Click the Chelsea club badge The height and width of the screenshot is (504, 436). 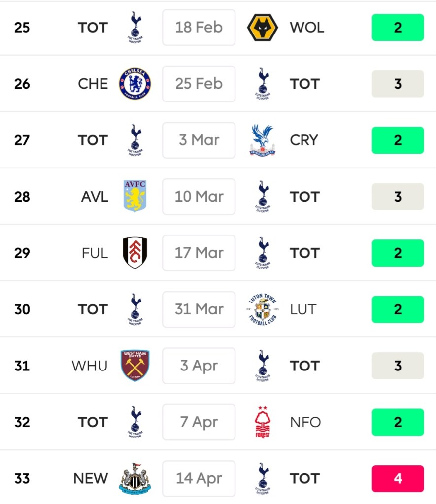(135, 84)
